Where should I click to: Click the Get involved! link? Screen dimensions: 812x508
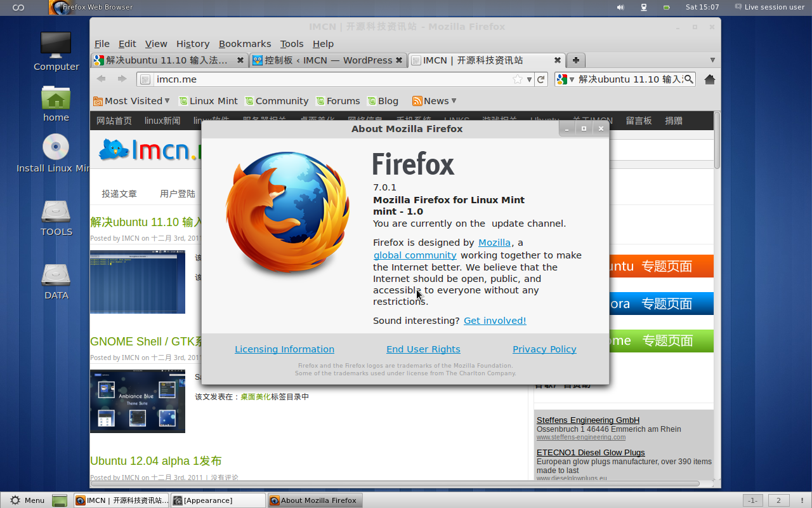click(495, 321)
